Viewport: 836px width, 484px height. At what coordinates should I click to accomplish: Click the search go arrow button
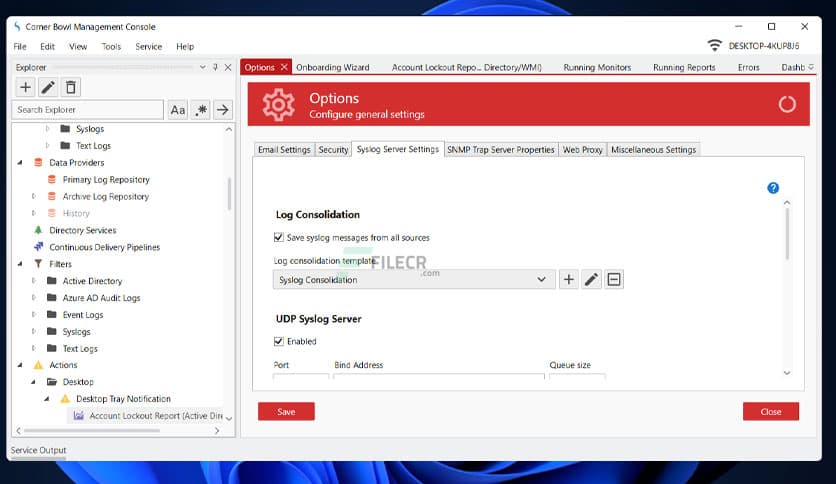coord(223,110)
